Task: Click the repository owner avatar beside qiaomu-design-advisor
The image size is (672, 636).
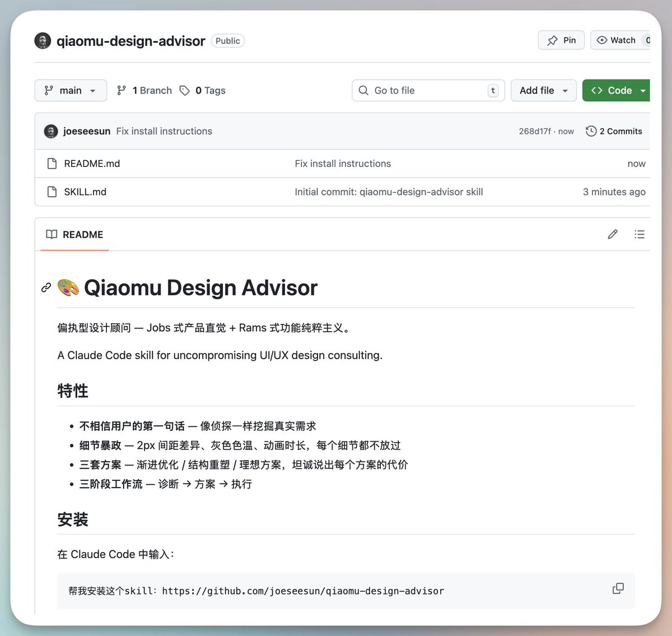Action: coord(43,41)
